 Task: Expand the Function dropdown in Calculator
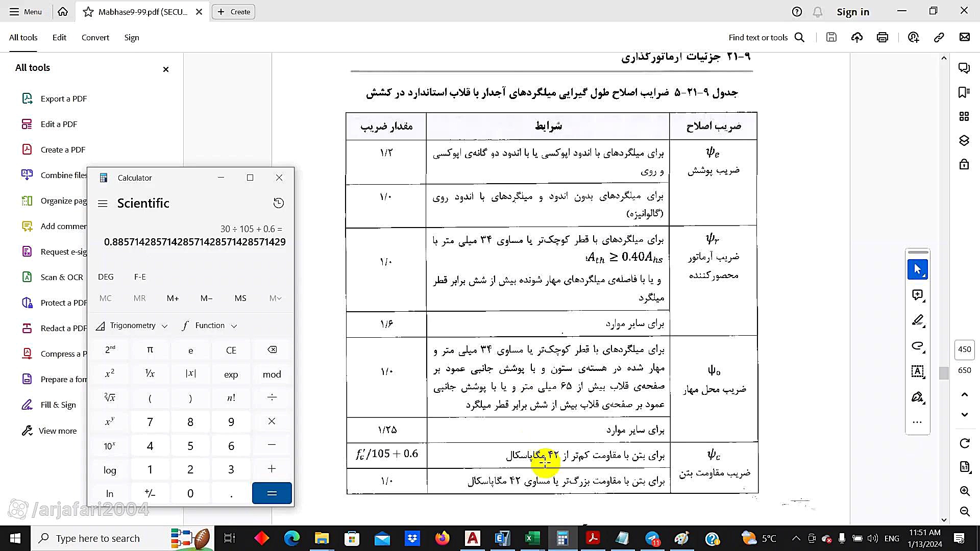210,325
